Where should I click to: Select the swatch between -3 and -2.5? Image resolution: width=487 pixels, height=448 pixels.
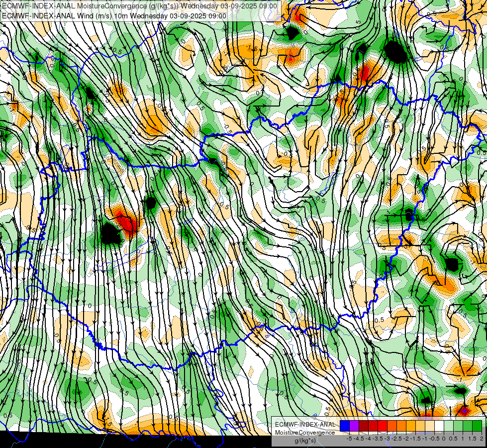(392, 426)
